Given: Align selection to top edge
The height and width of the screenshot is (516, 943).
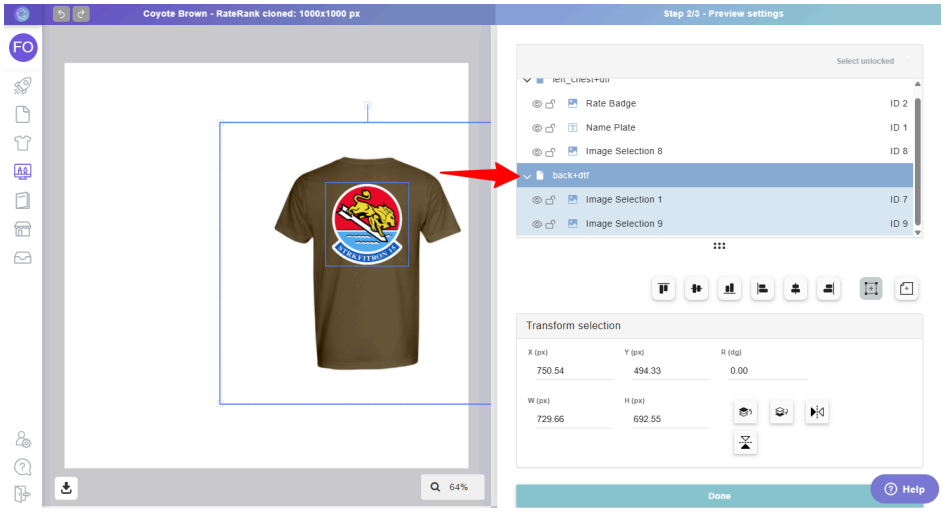Looking at the screenshot, I should [664, 289].
